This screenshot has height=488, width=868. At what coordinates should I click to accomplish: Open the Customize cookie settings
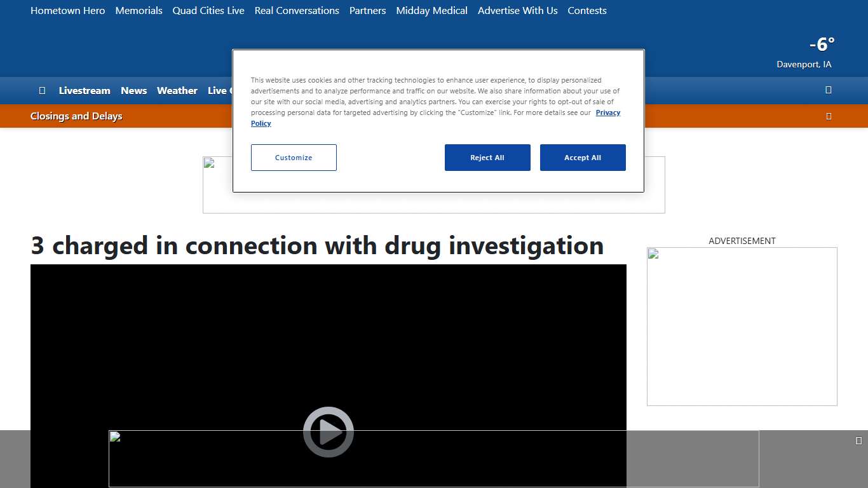tap(294, 158)
